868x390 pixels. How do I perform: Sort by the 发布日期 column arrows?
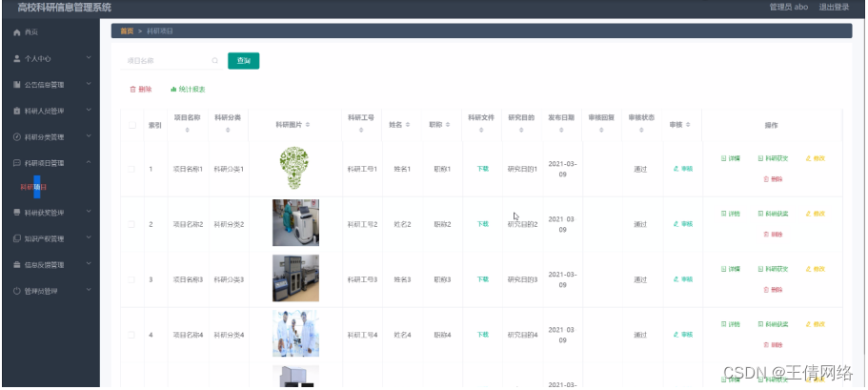click(561, 130)
